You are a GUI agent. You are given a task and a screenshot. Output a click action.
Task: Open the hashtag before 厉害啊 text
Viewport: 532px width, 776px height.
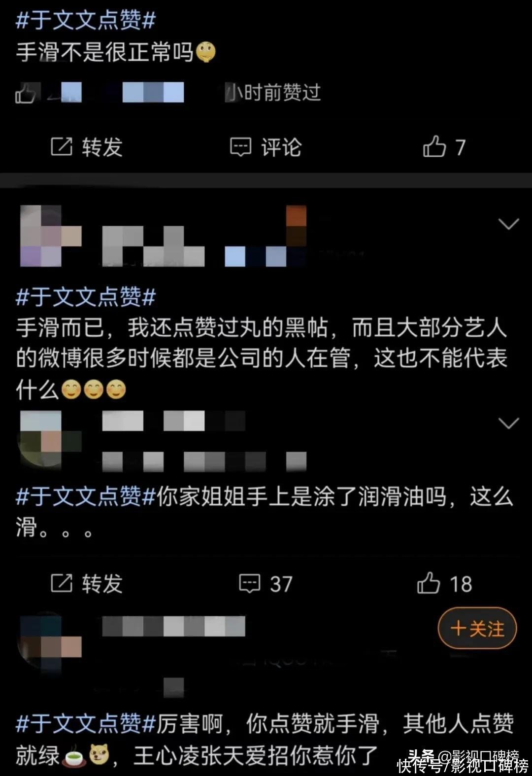tap(86, 724)
